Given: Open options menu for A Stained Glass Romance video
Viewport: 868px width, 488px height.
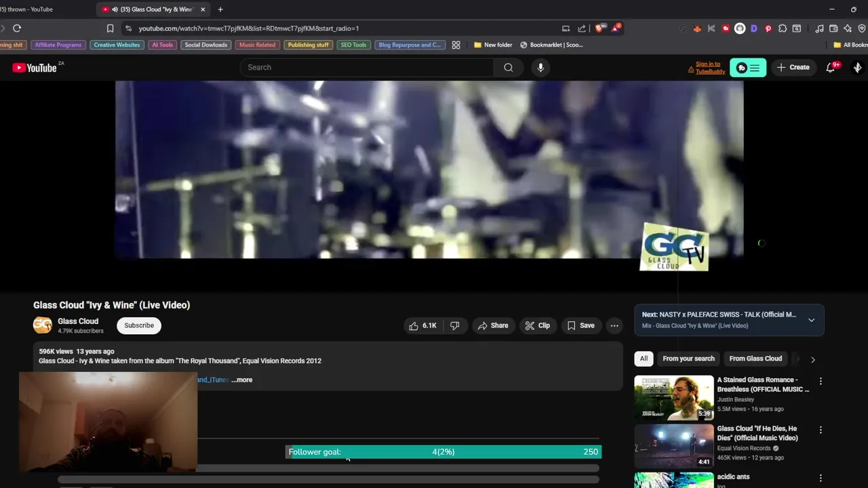Looking at the screenshot, I should coord(821,381).
